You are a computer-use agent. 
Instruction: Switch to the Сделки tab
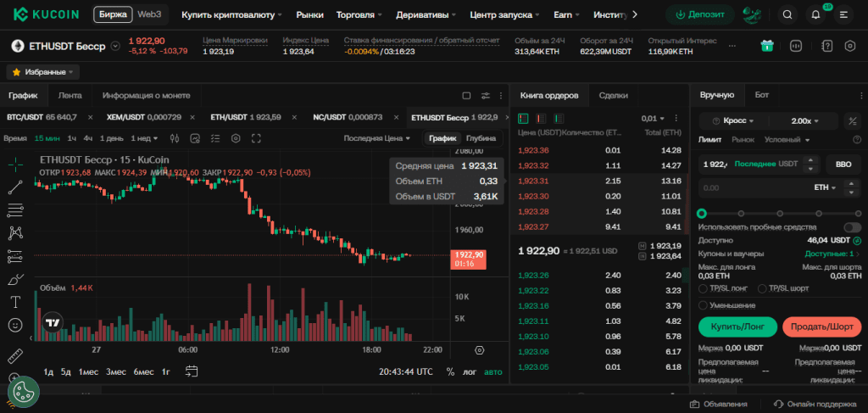614,96
